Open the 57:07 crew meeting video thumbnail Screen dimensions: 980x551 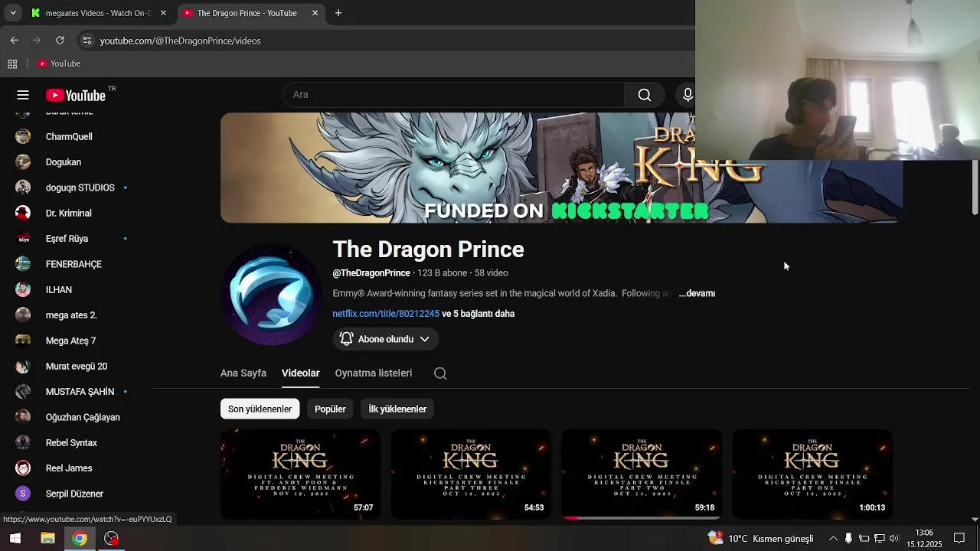(x=300, y=474)
